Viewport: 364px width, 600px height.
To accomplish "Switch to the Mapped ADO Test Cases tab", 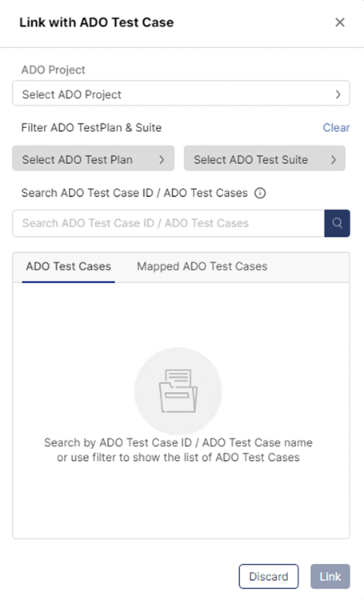I will click(202, 266).
